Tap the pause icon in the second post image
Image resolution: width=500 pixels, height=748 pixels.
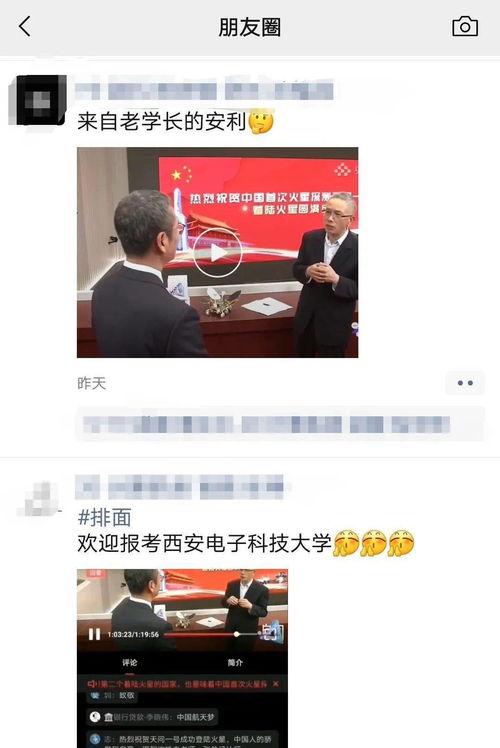click(94, 634)
